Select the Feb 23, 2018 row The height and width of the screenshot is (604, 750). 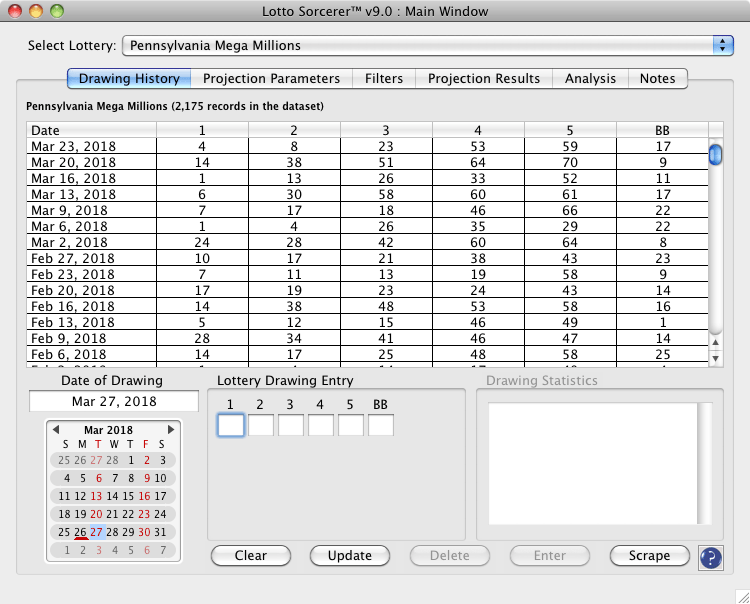click(367, 275)
